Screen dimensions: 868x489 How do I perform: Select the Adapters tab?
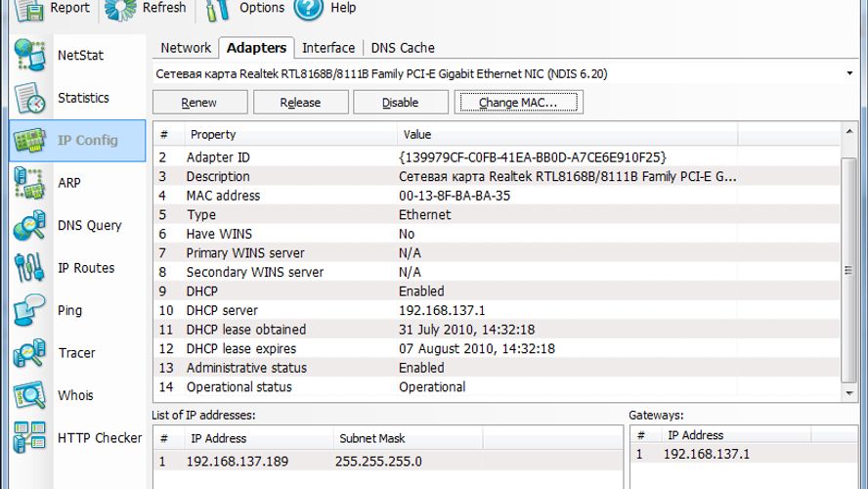coord(256,48)
